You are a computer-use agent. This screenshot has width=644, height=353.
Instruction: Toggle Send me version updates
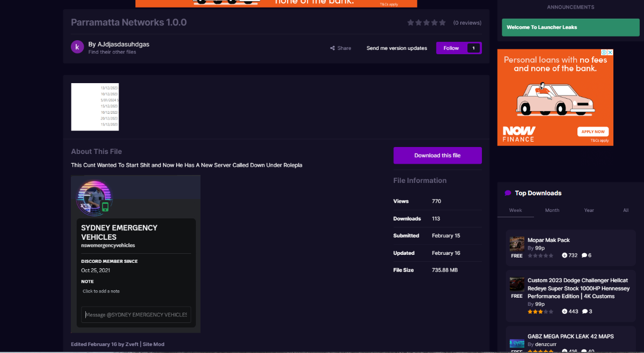(397, 48)
